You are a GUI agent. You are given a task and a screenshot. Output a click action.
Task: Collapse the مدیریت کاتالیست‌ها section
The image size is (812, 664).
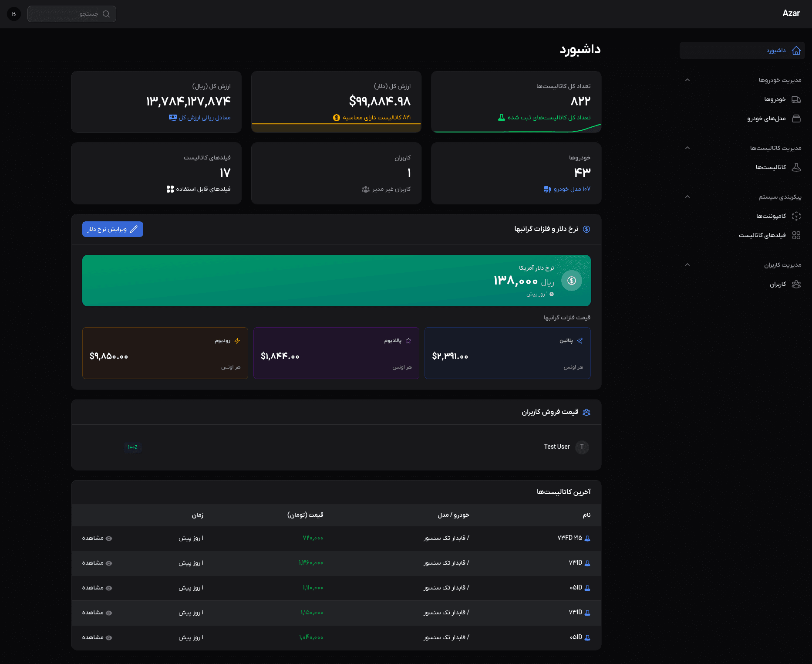pos(687,148)
